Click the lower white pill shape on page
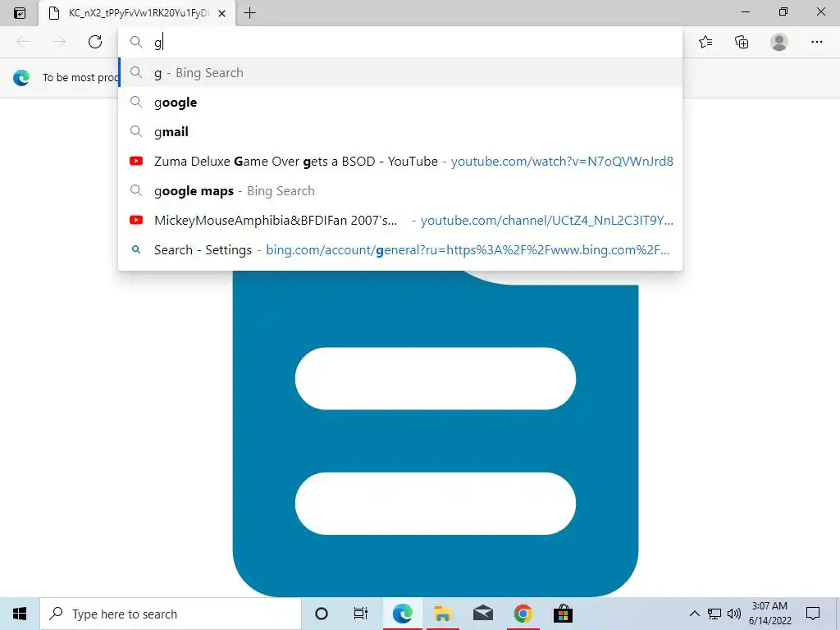This screenshot has width=840, height=630. (436, 504)
